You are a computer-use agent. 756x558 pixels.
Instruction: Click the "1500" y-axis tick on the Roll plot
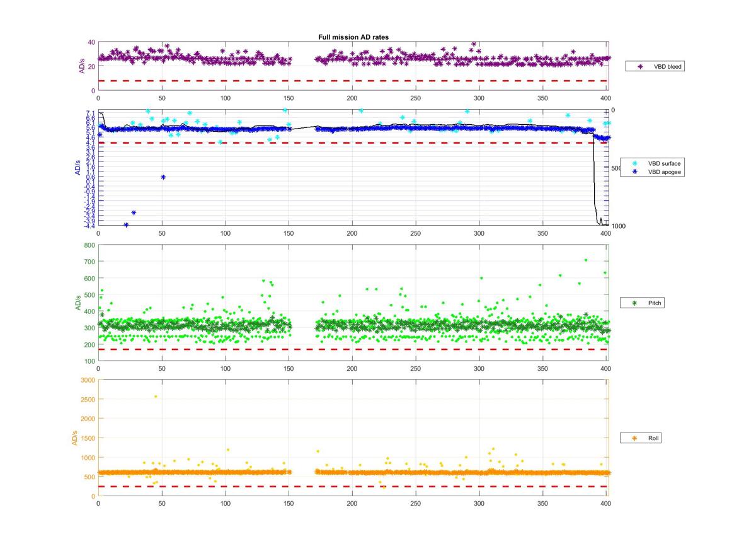tap(88, 438)
